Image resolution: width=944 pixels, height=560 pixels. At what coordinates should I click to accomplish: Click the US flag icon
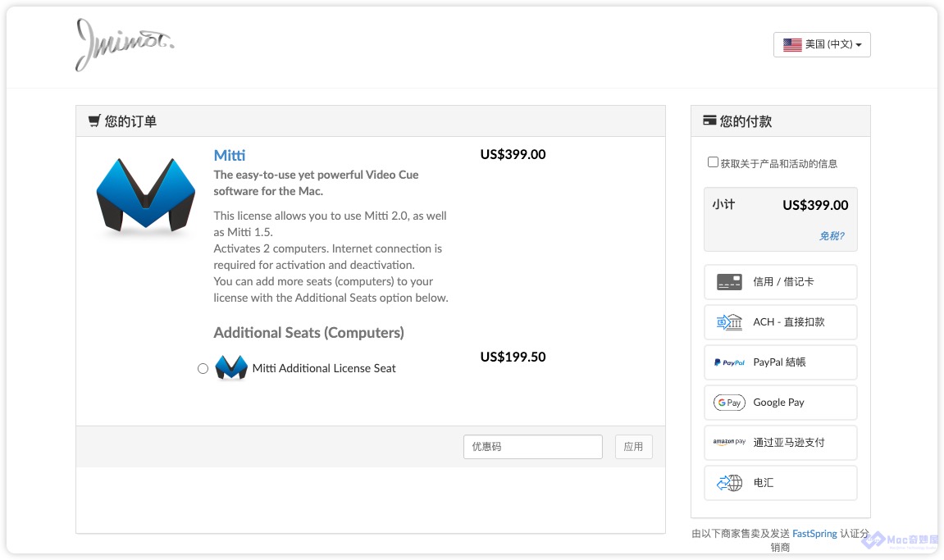[792, 44]
